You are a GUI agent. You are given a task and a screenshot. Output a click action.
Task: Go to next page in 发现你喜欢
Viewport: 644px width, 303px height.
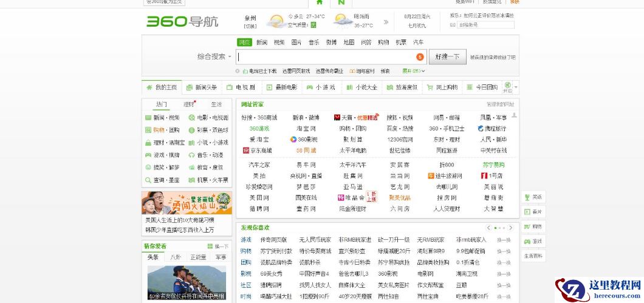pyautogui.click(x=510, y=228)
